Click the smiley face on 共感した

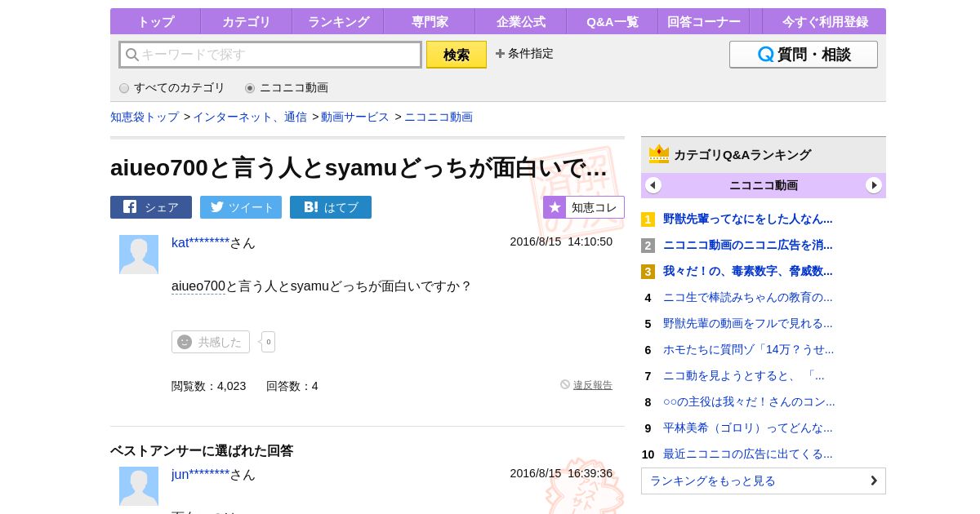[185, 342]
